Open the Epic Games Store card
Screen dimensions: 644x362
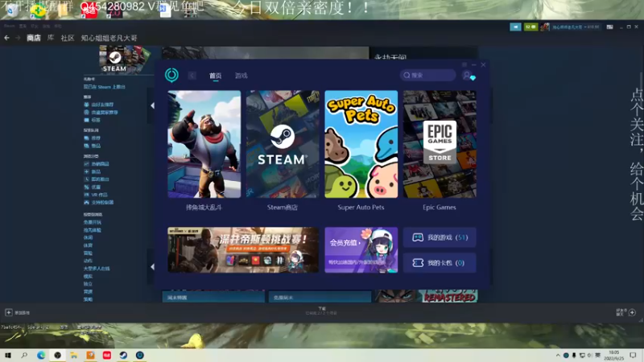(x=440, y=144)
